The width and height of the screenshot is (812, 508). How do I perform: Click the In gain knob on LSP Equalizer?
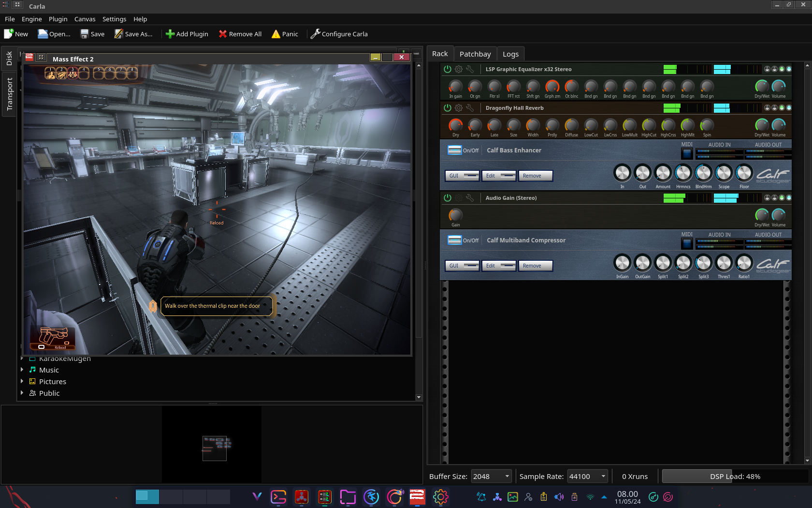click(455, 86)
